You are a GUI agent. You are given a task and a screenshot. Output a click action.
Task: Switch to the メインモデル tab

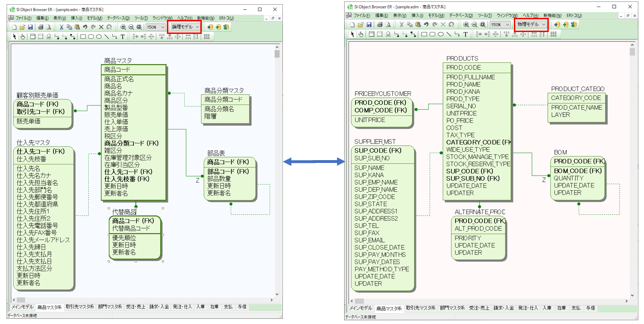[22, 307]
